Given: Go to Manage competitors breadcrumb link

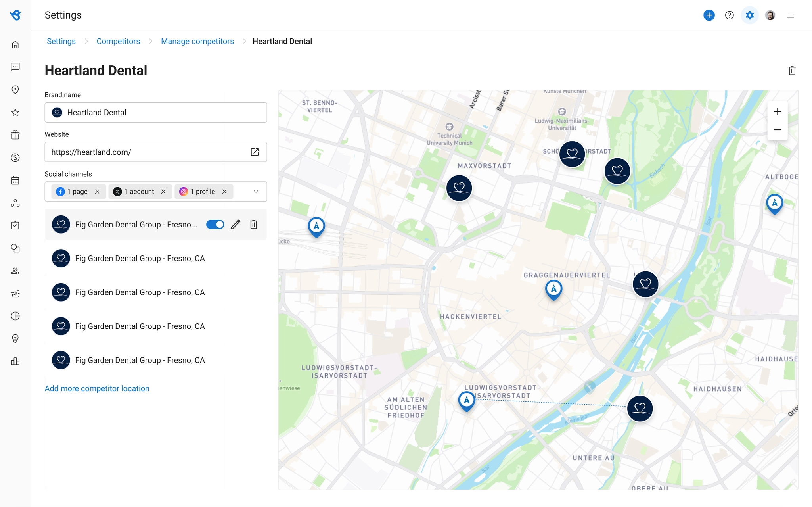Looking at the screenshot, I should (197, 41).
